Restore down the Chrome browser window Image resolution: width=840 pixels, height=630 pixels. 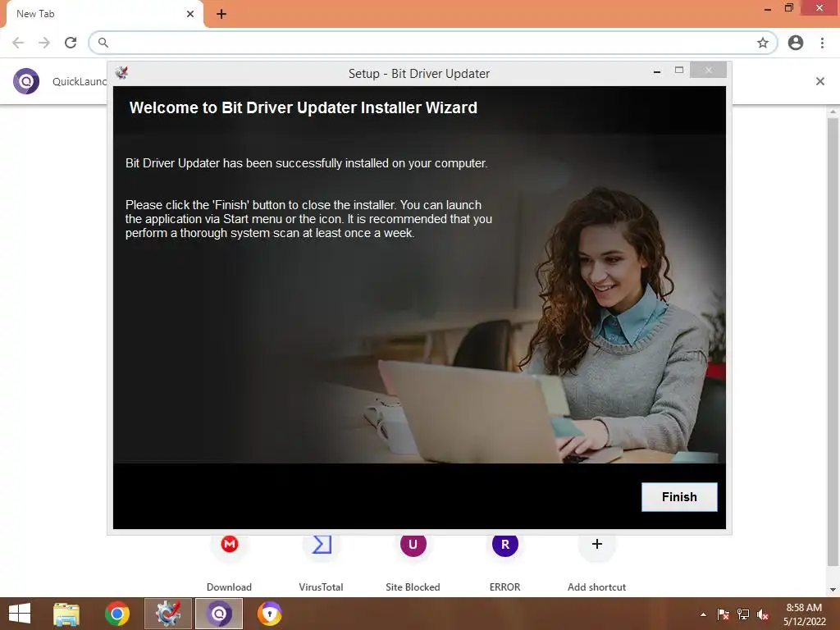click(789, 8)
